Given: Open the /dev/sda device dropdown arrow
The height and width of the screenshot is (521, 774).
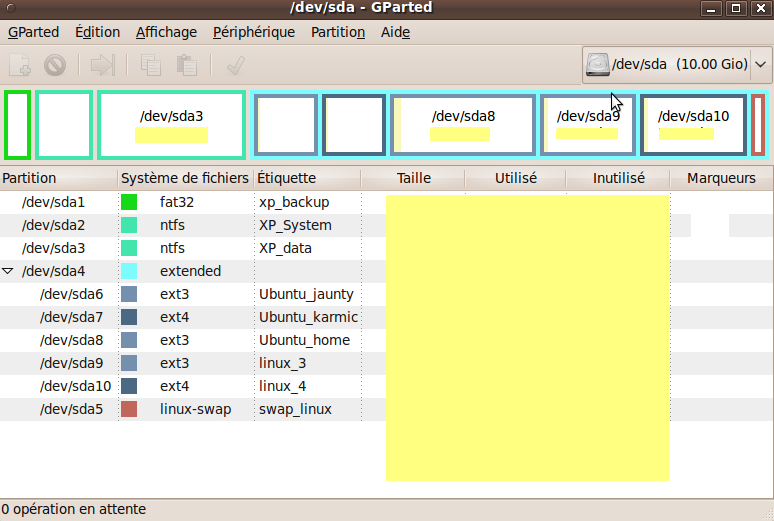Looking at the screenshot, I should (x=761, y=65).
